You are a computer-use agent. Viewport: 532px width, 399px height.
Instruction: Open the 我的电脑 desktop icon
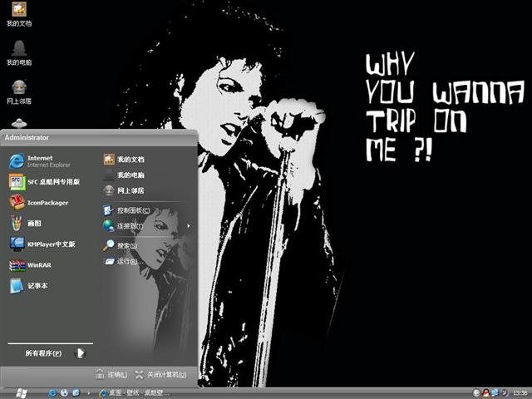pyautogui.click(x=19, y=53)
